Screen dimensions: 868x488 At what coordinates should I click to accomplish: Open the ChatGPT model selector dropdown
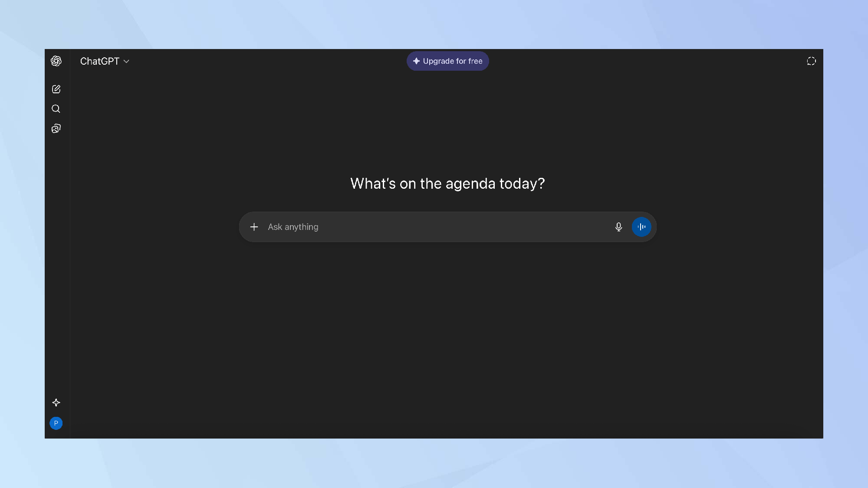100,61
